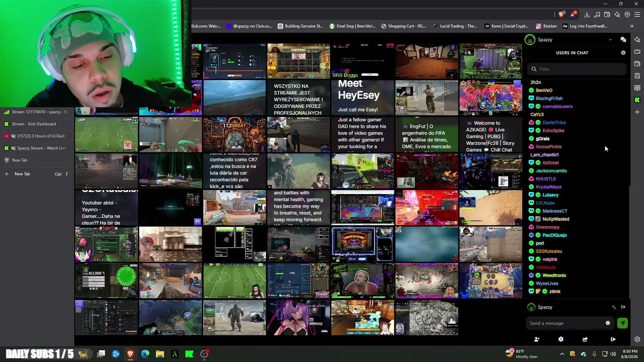Open Microsoft Edge in the taskbar
644x362 pixels.
145,354
